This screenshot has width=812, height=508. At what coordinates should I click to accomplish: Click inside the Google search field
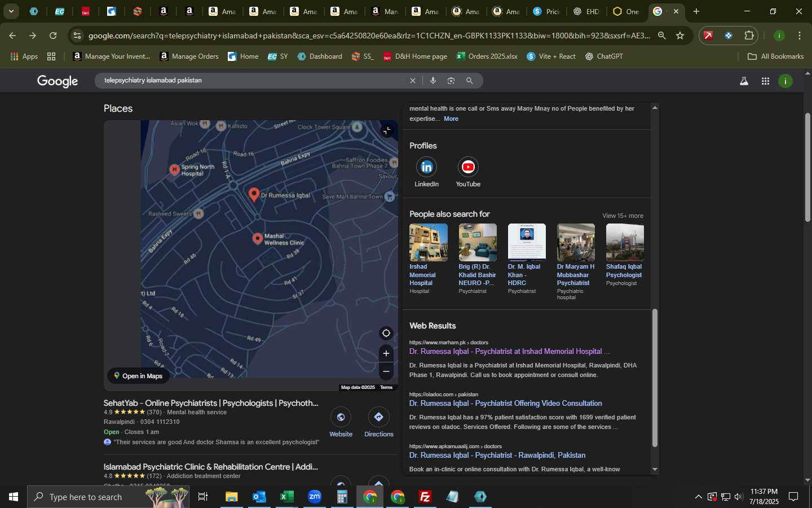254,81
